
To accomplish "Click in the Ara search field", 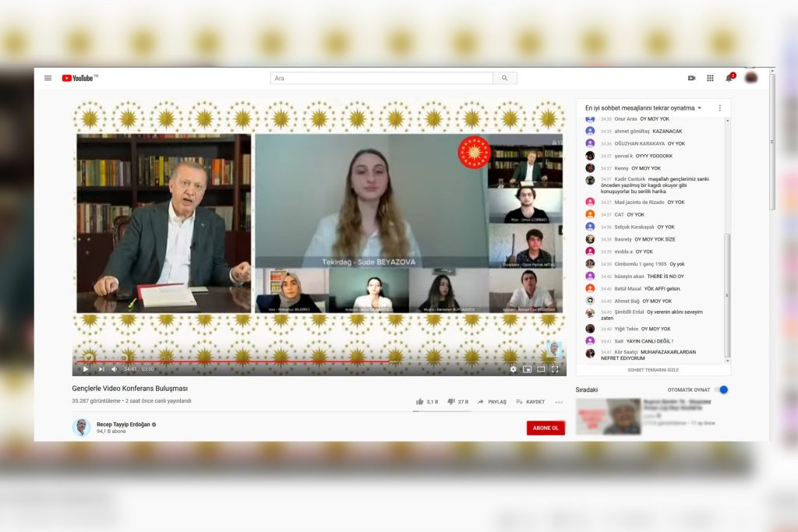I will point(381,78).
